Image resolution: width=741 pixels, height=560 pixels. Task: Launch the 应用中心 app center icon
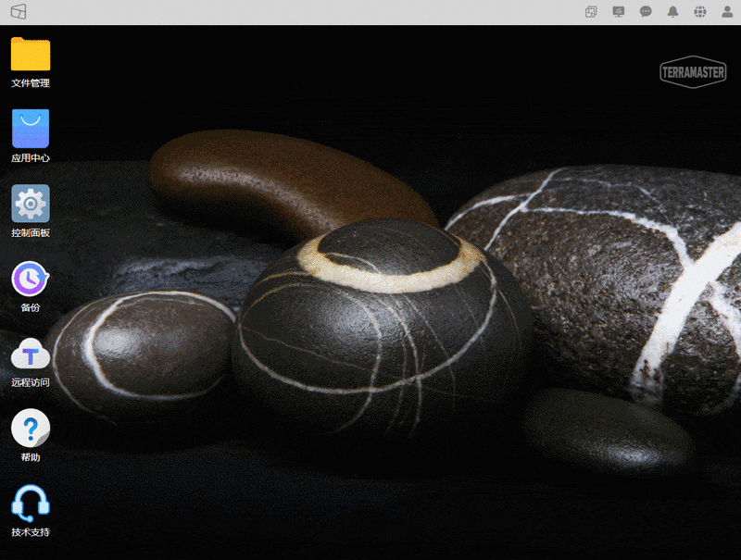click(31, 129)
